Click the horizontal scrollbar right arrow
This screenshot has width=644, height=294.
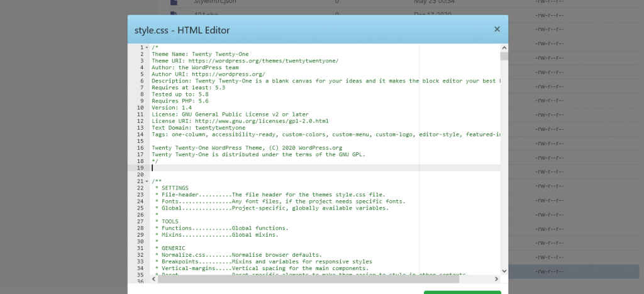pos(497,279)
